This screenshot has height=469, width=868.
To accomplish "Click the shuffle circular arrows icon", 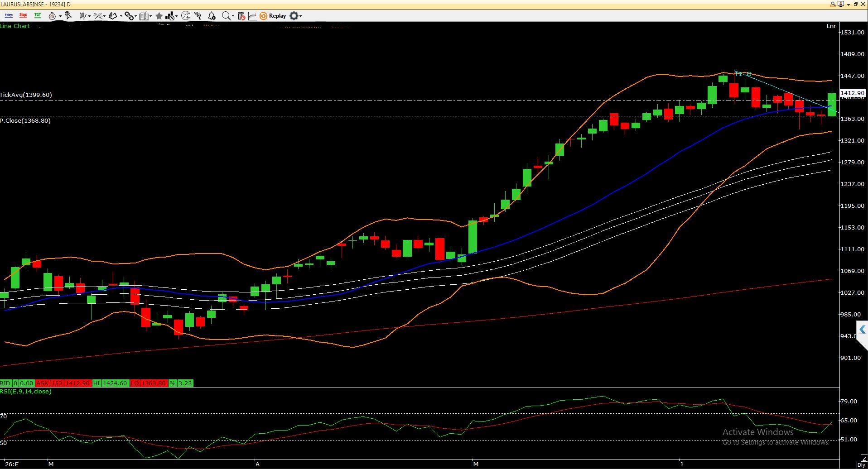I will (185, 16).
